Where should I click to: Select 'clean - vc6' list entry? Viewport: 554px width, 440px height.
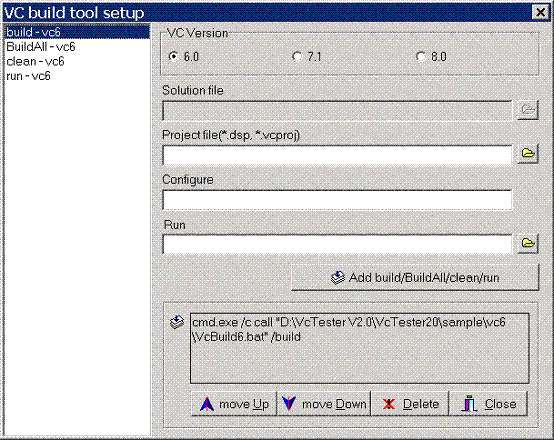pos(77,61)
